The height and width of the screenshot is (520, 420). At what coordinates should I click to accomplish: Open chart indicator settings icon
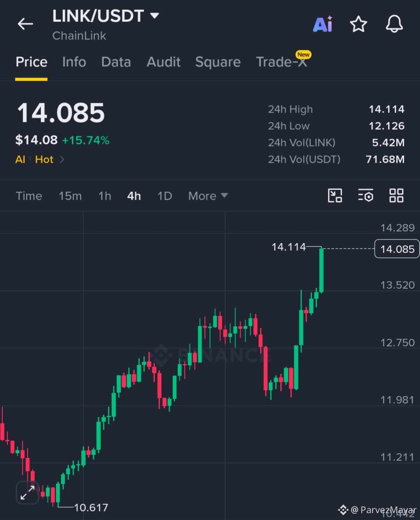click(366, 196)
